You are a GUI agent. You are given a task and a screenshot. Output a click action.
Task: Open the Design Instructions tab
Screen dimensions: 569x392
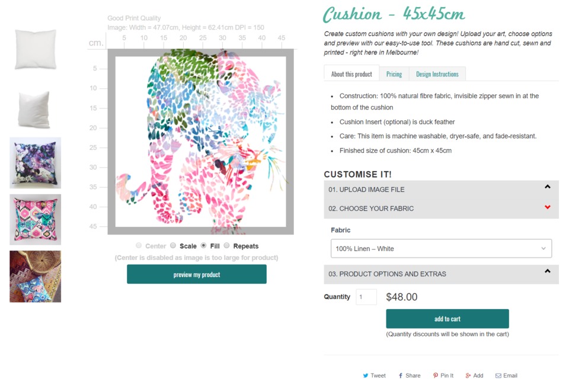coord(437,74)
